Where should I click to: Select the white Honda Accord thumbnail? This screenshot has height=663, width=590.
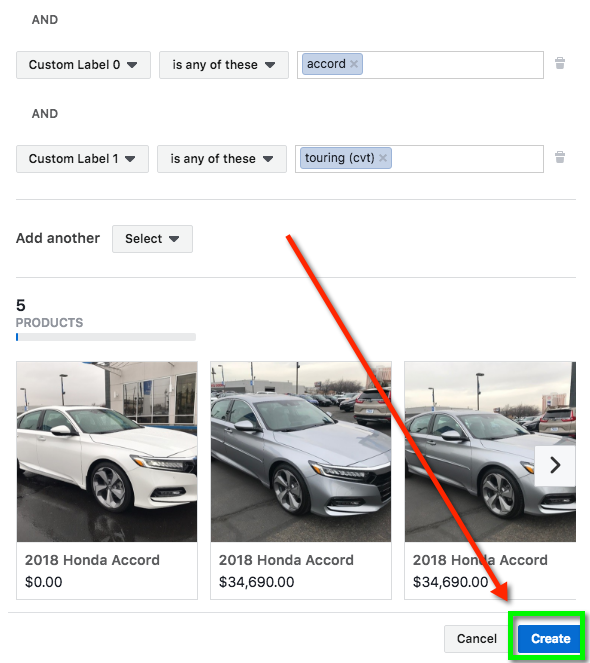pyautogui.click(x=107, y=452)
